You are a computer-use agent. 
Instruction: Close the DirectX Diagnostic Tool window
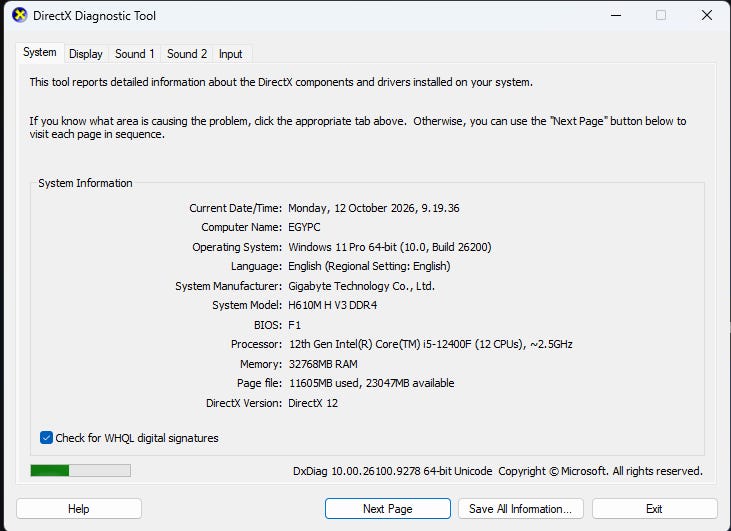[x=707, y=15]
